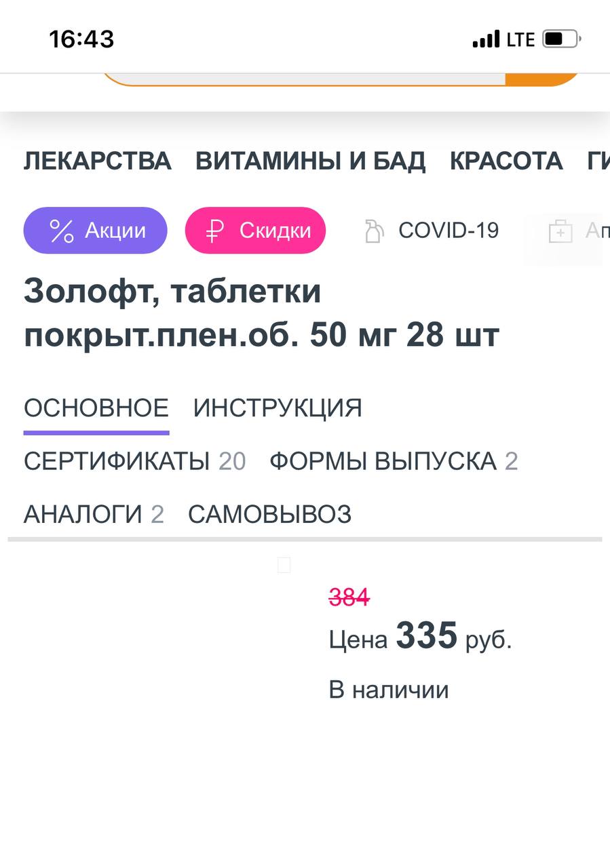Image resolution: width=610 pixels, height=868 pixels.
Task: Open the СЕРТИФИКАТЫ tab
Action: point(134,462)
